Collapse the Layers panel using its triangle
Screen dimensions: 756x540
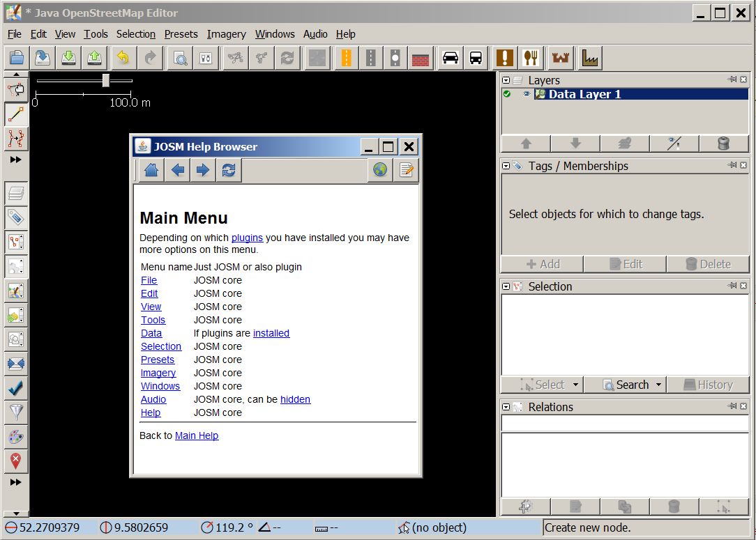506,81
